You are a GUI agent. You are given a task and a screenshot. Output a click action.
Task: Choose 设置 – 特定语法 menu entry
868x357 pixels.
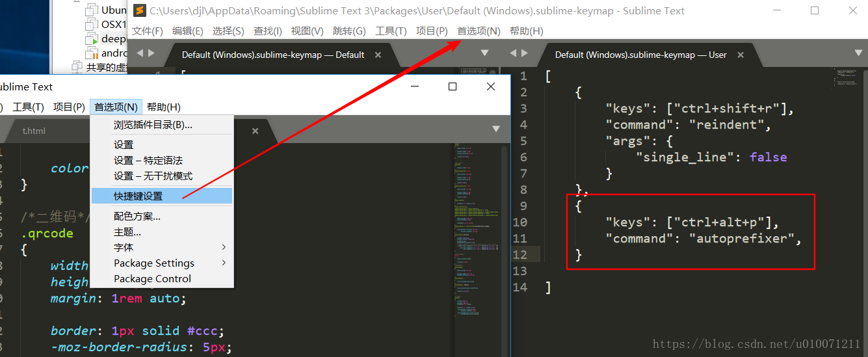(161, 160)
